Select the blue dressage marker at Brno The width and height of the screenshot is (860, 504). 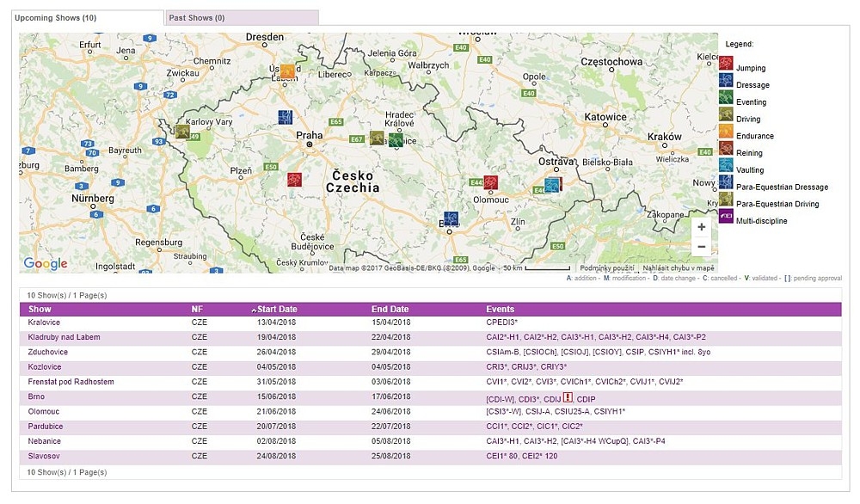coord(451,218)
